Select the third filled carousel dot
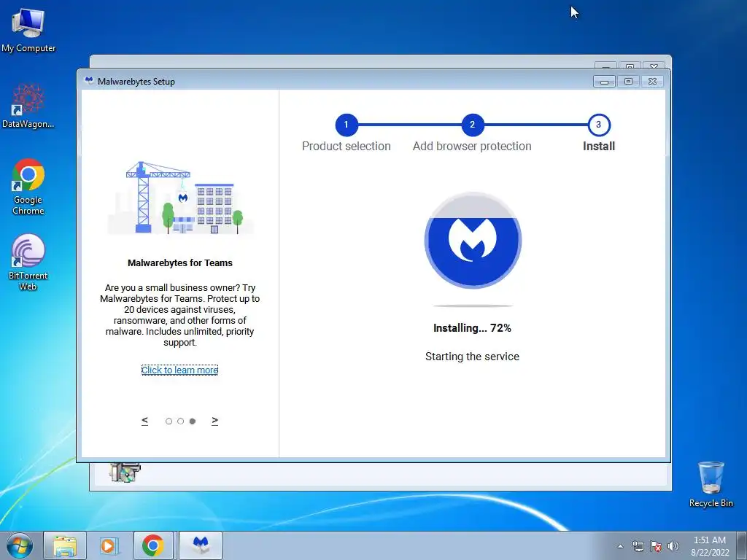This screenshot has height=560, width=747. 193,421
